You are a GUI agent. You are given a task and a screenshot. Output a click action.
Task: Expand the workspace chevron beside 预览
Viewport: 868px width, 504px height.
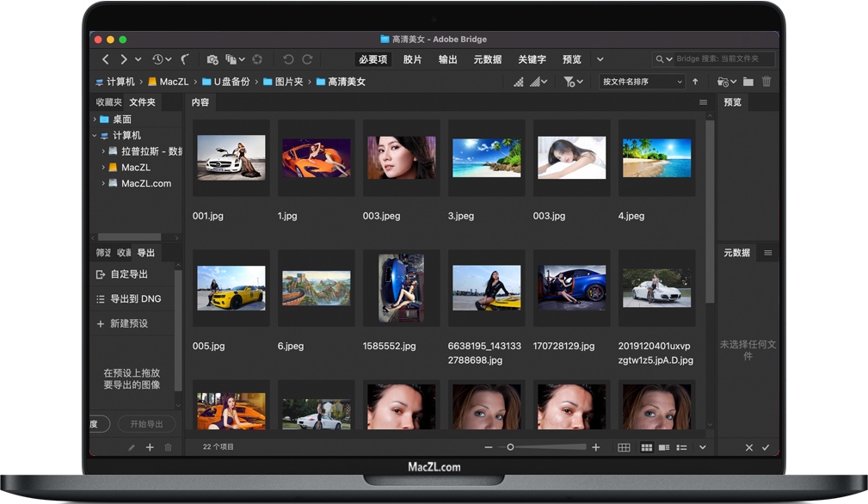(x=600, y=59)
